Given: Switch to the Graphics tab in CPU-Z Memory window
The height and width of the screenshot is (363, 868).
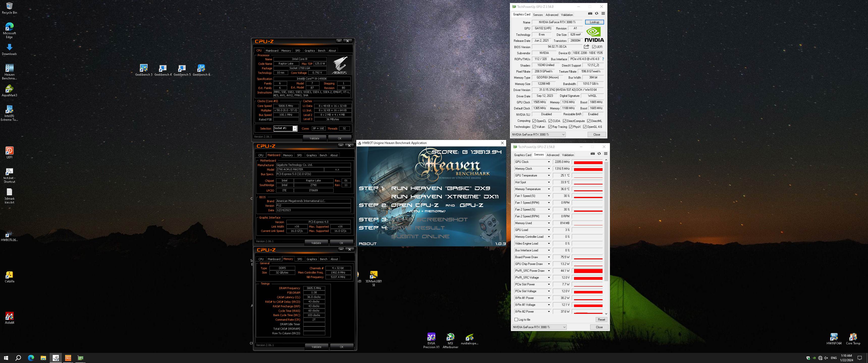Looking at the screenshot, I should coord(312,259).
